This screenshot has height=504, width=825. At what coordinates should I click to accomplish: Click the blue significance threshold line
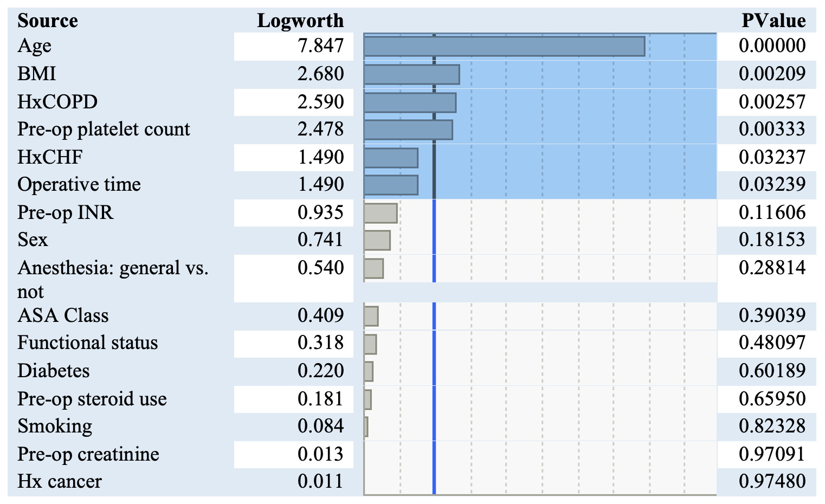434,325
